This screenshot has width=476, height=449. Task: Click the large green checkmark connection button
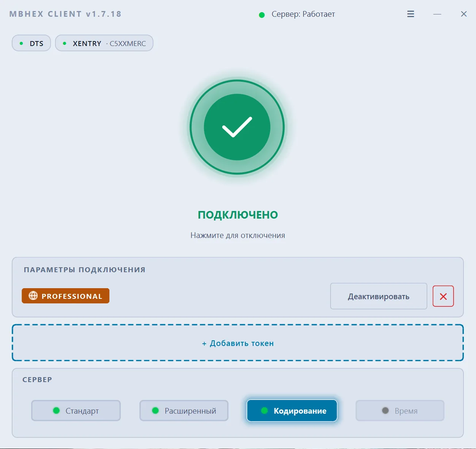pyautogui.click(x=237, y=127)
